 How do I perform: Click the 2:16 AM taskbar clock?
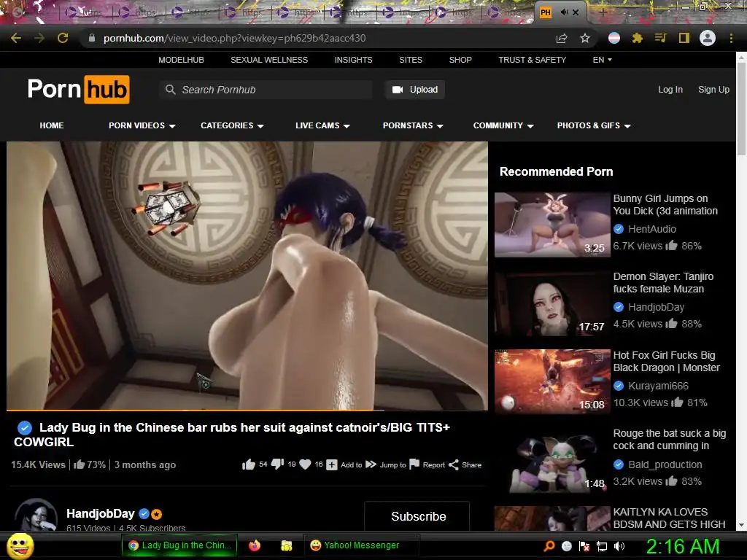coord(682,546)
